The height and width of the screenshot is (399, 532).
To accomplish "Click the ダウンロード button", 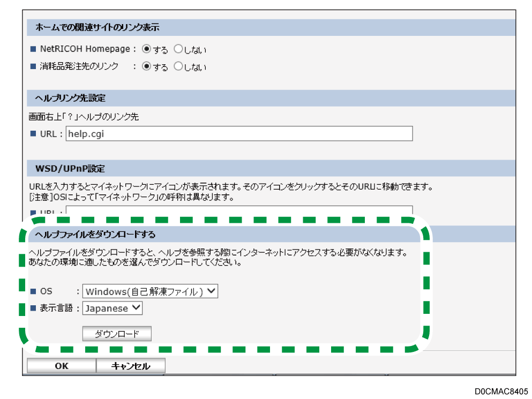I will pyautogui.click(x=116, y=333).
